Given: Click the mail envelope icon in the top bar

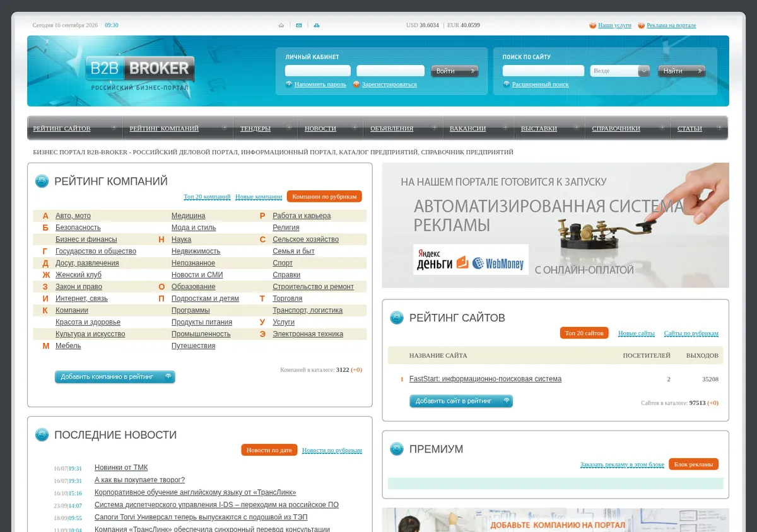Looking at the screenshot, I should 299,26.
